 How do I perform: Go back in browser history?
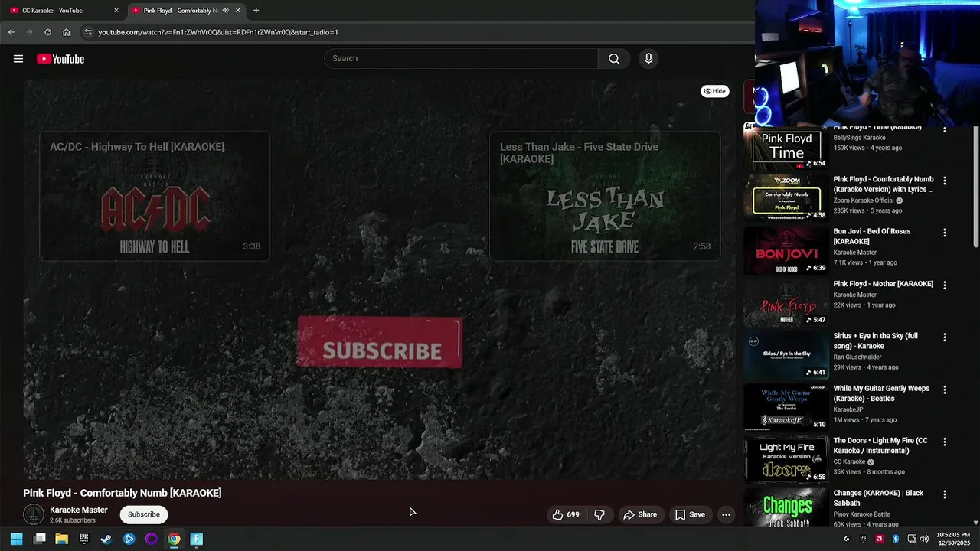click(x=11, y=32)
